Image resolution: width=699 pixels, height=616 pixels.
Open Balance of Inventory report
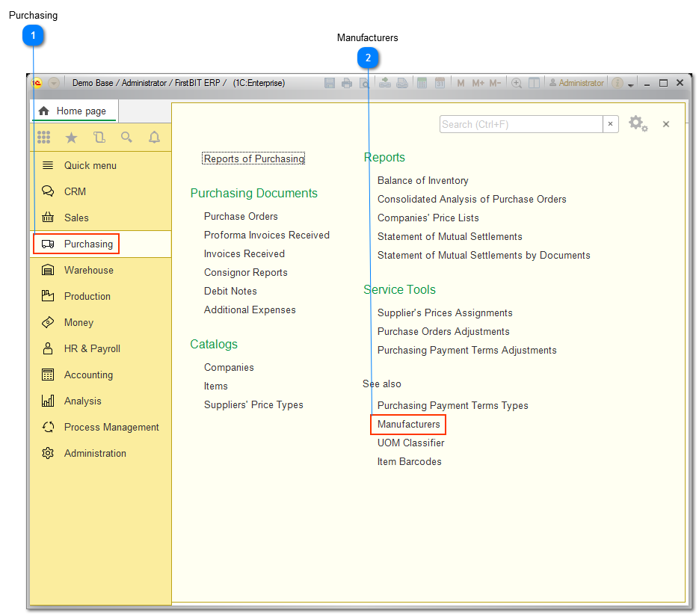(x=422, y=180)
